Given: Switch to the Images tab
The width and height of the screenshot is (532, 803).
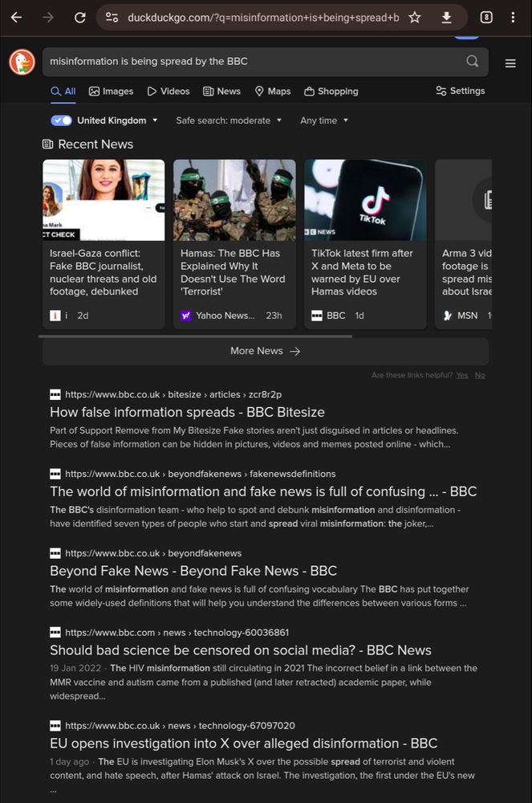Looking at the screenshot, I should click(x=111, y=92).
